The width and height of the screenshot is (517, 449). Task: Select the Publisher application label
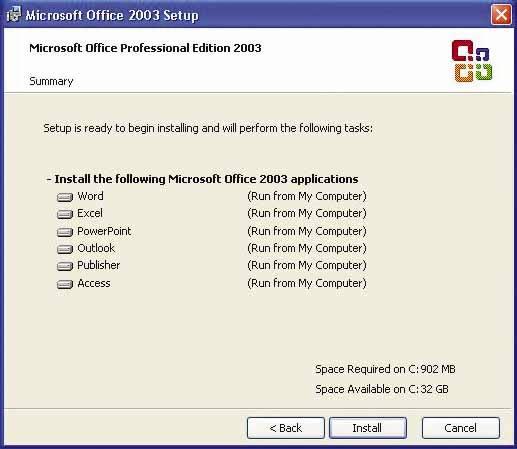click(x=99, y=265)
